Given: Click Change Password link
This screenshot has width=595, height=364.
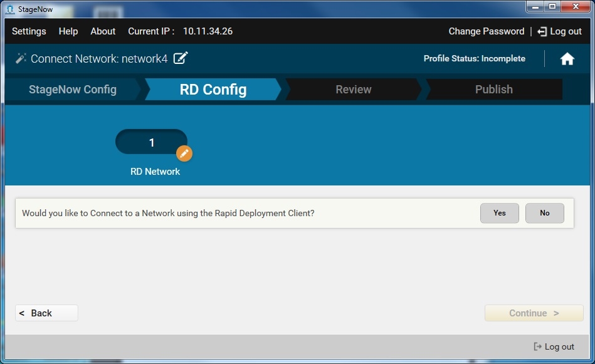Looking at the screenshot, I should 486,31.
